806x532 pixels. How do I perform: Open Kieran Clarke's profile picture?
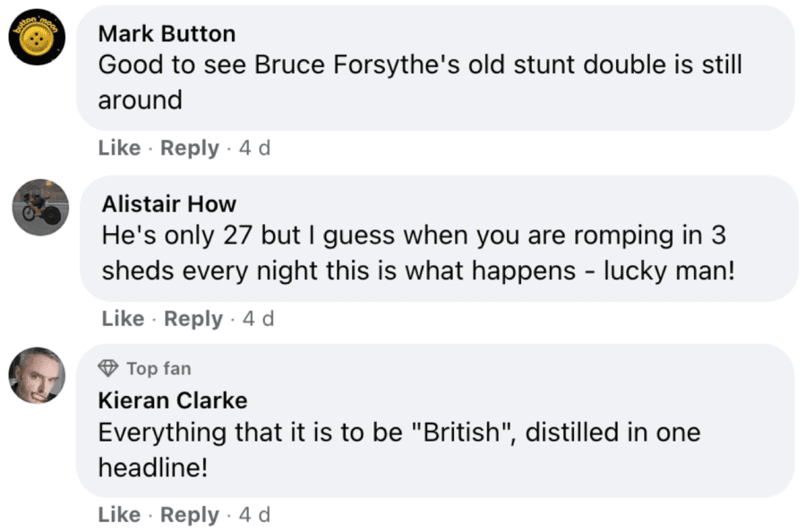coord(38,375)
